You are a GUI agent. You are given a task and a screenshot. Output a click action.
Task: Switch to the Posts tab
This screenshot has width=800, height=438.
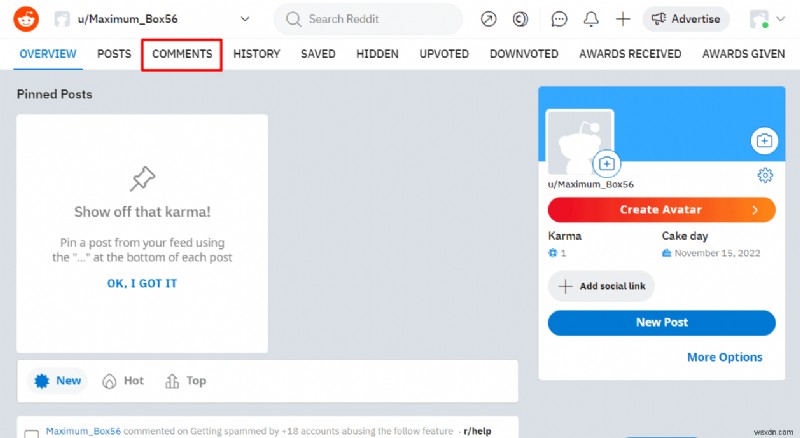tap(114, 54)
